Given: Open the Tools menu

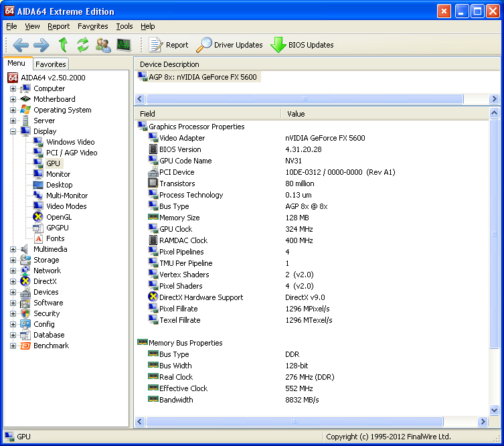Looking at the screenshot, I should click(x=124, y=26).
